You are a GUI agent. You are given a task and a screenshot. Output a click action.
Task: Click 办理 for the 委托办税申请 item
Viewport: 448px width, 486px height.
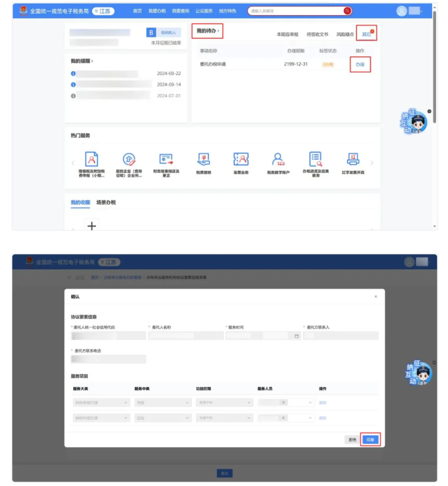[x=360, y=64]
